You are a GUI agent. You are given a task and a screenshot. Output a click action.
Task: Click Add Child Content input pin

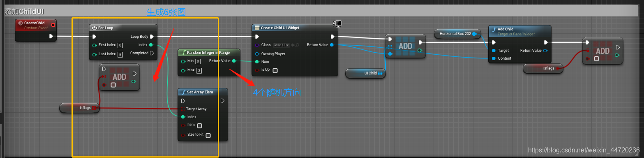pyautogui.click(x=494, y=58)
